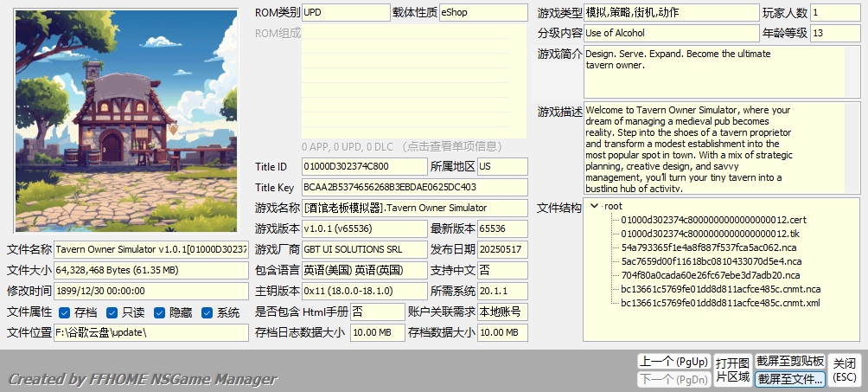Click the 主钥版本 field 0x11

tap(365, 291)
